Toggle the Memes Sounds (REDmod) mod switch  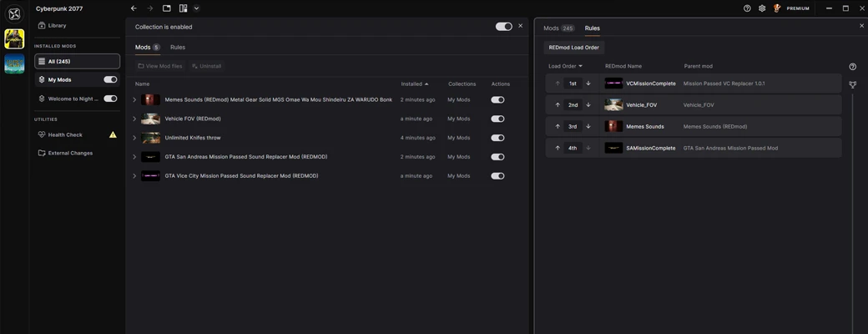click(497, 99)
